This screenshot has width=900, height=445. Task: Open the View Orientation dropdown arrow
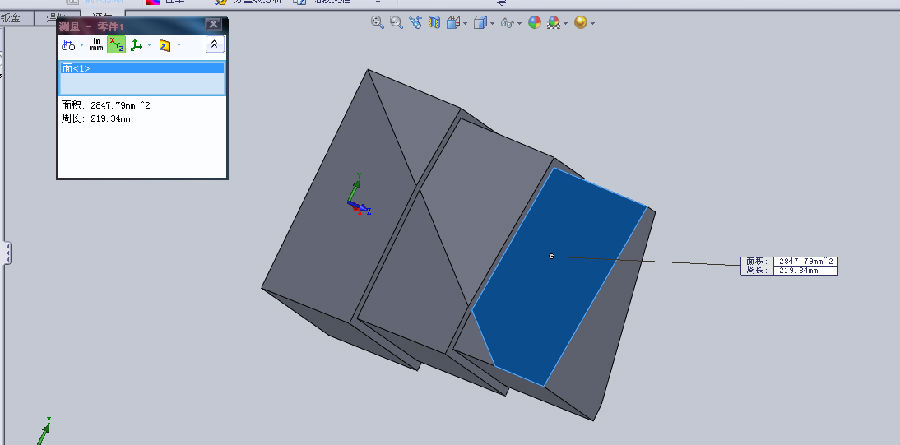465,23
